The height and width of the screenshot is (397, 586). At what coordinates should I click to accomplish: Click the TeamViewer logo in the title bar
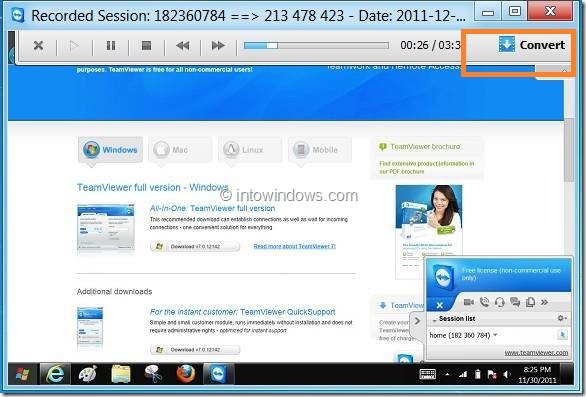[x=17, y=16]
